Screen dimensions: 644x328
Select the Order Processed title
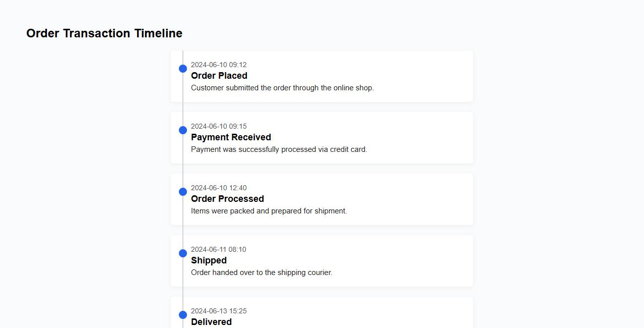click(227, 199)
